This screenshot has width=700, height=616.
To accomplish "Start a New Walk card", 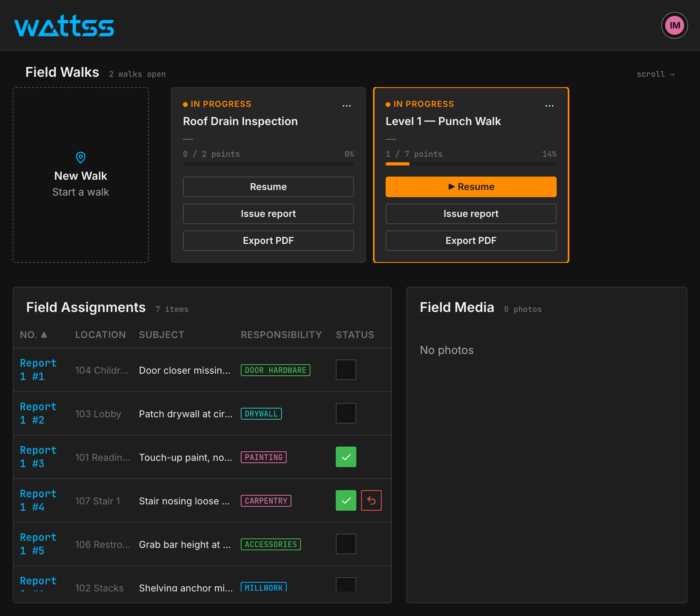I will click(x=81, y=175).
